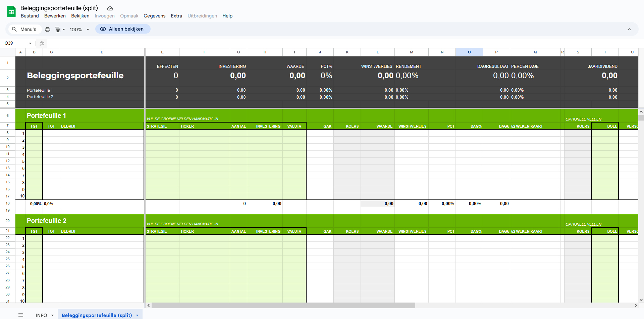The width and height of the screenshot is (644, 319).
Task: Click the JAARDIVIDEND header cell
Action: pyautogui.click(x=602, y=66)
